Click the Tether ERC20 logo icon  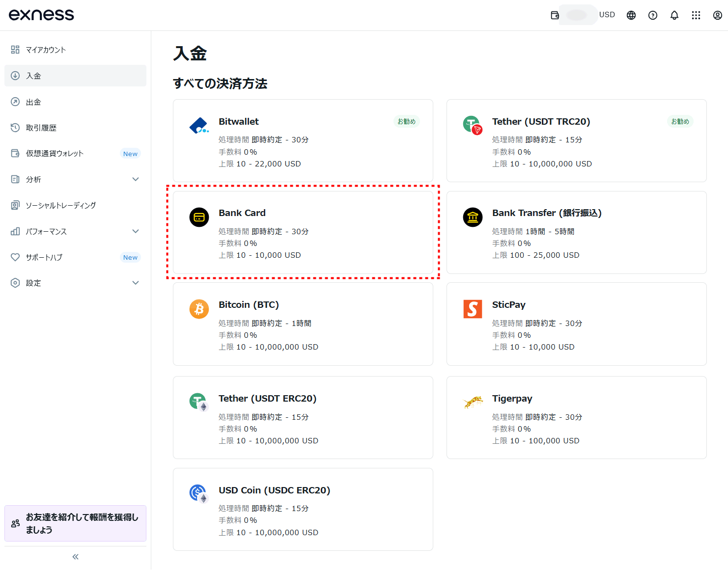[x=199, y=402]
